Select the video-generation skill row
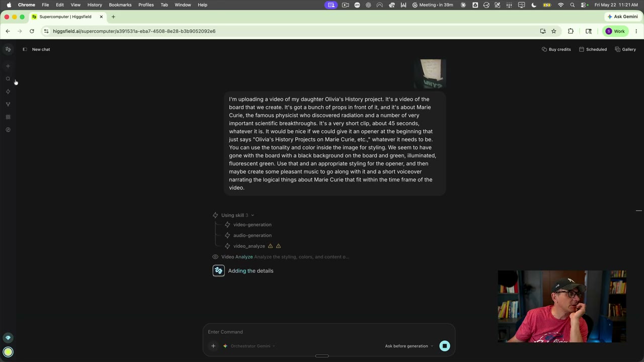Screen dimensions: 644x362 coord(248,225)
